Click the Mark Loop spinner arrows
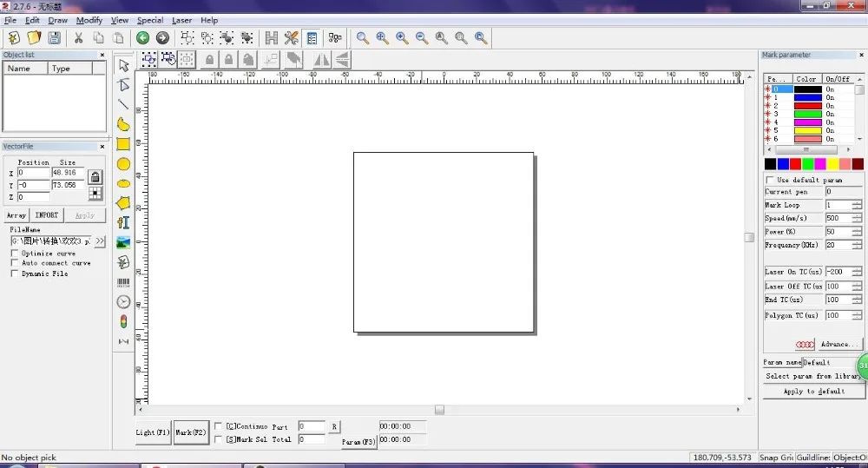Viewport: 868px width, 468px height. (857, 205)
